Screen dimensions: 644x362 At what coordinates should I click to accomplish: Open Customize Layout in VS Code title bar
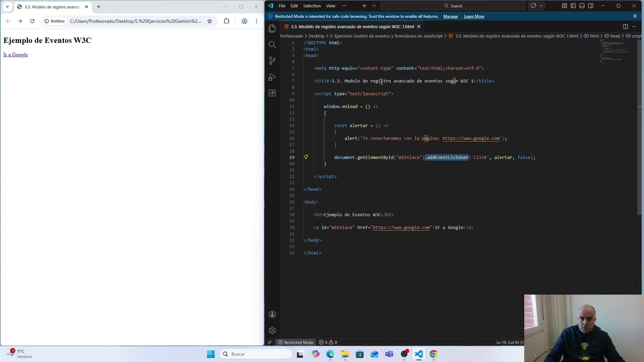click(x=565, y=6)
